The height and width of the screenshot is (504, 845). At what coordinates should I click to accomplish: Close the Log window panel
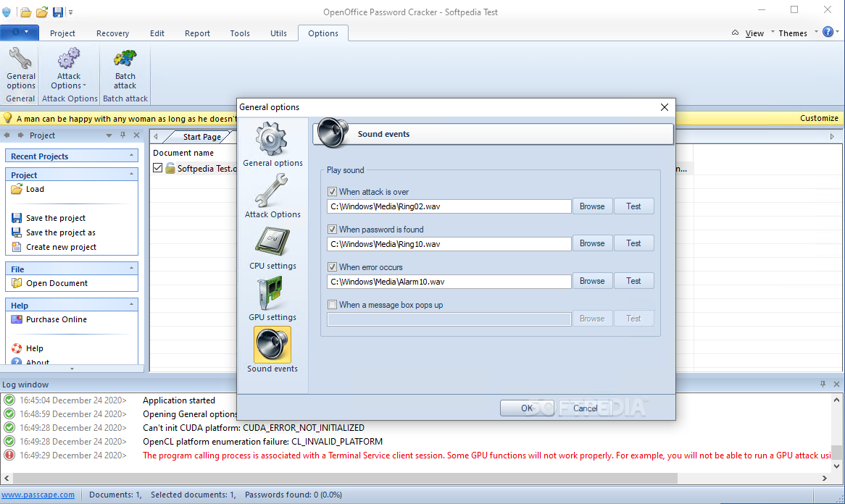point(836,384)
